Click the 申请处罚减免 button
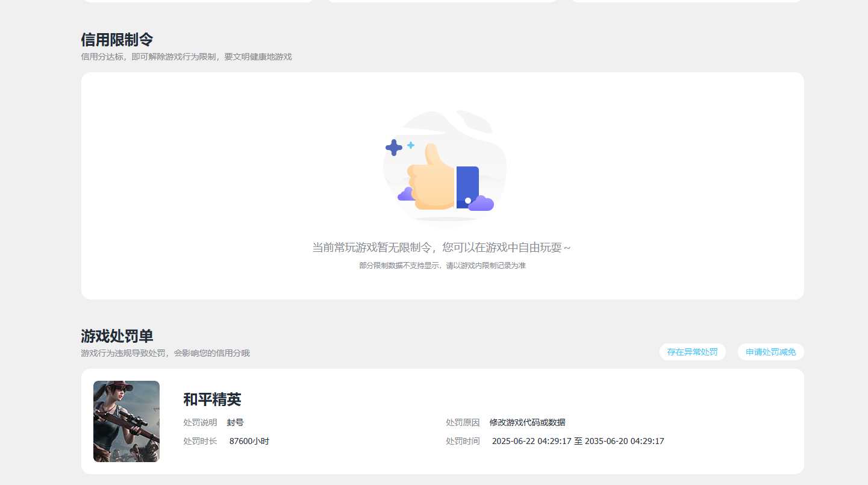The height and width of the screenshot is (485, 868). pyautogui.click(x=770, y=352)
